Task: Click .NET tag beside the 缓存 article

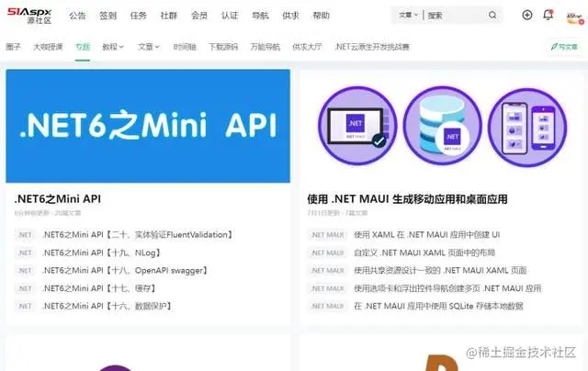Action: (x=25, y=288)
